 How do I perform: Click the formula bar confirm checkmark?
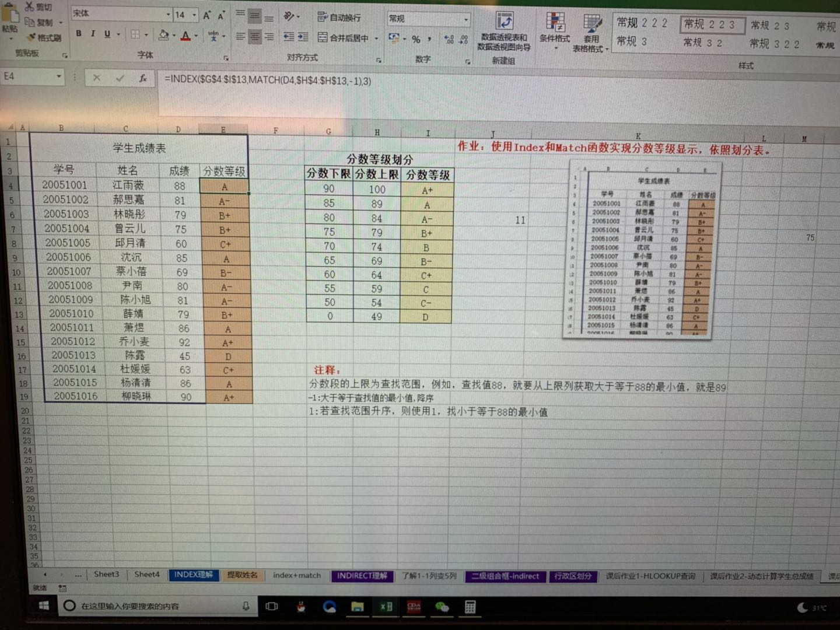[120, 78]
